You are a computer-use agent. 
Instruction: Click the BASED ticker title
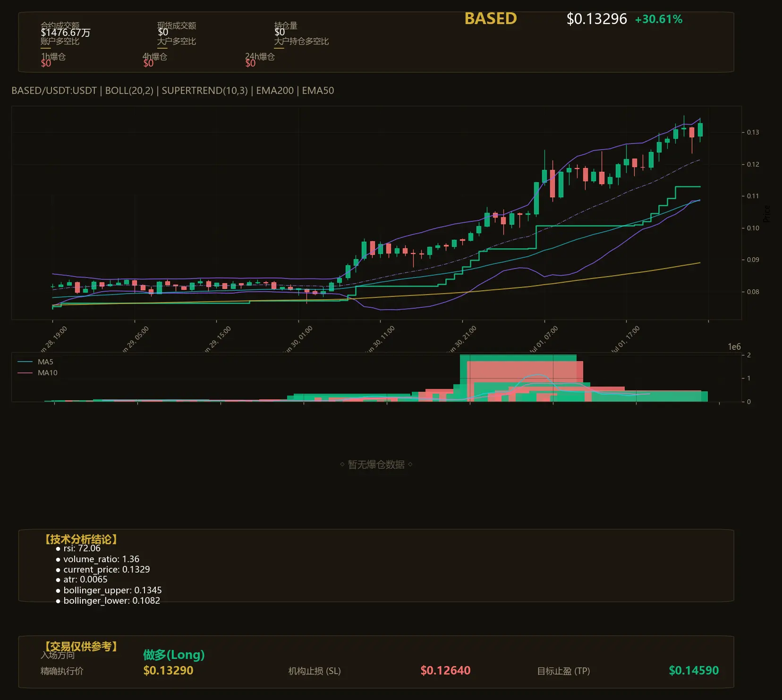(491, 18)
